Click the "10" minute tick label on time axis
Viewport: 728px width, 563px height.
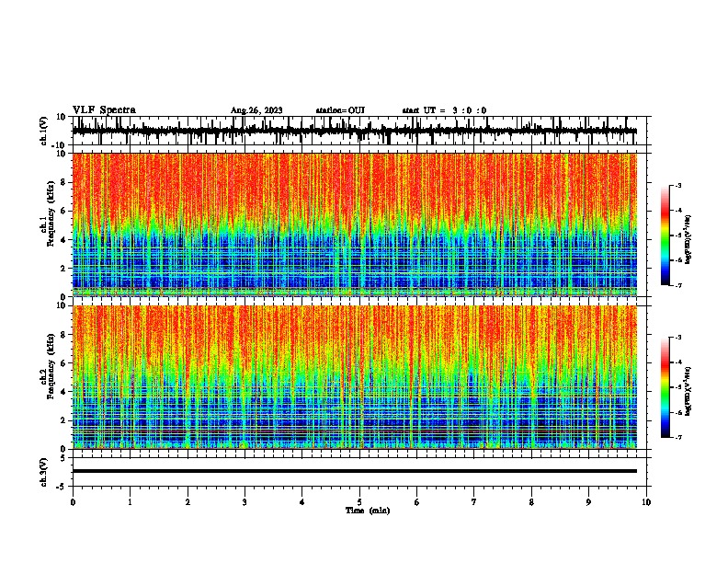(x=646, y=502)
